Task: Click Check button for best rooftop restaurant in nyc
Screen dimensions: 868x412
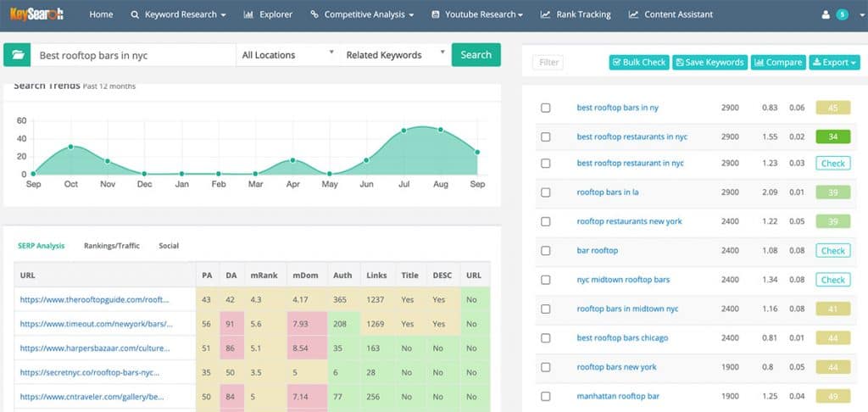Action: [833, 164]
